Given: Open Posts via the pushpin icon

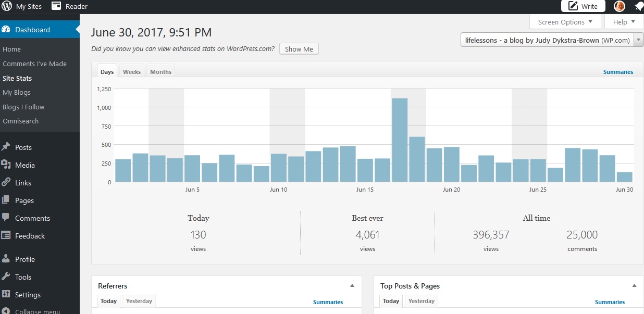Looking at the screenshot, I should point(6,147).
